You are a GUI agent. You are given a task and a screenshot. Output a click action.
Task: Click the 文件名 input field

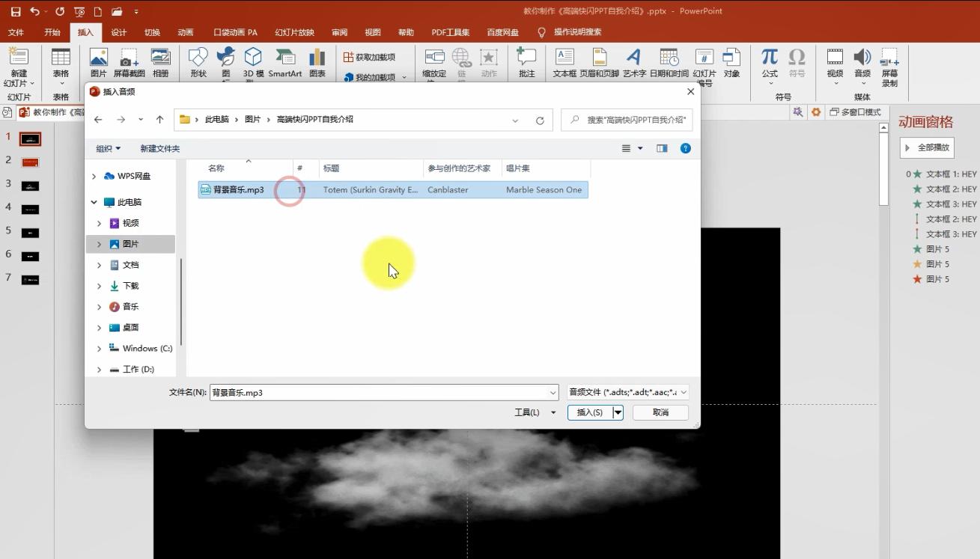(378, 392)
